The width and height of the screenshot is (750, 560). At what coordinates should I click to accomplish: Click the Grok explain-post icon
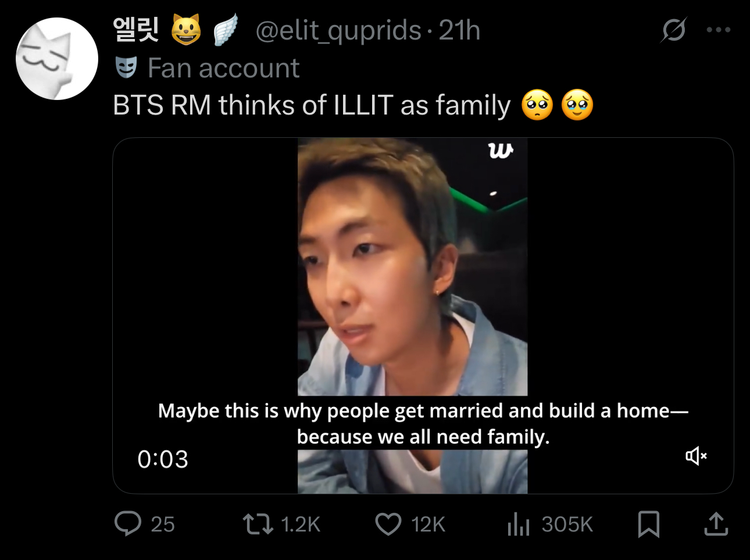(x=673, y=30)
